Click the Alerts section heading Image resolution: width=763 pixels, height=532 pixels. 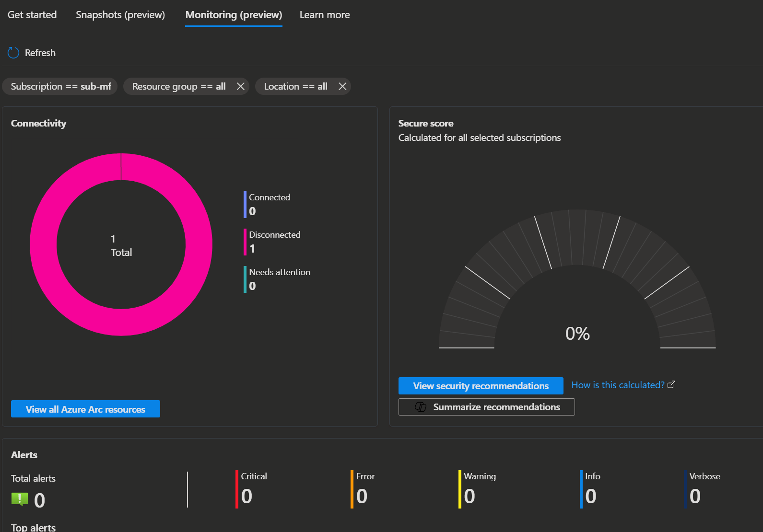pyautogui.click(x=24, y=455)
